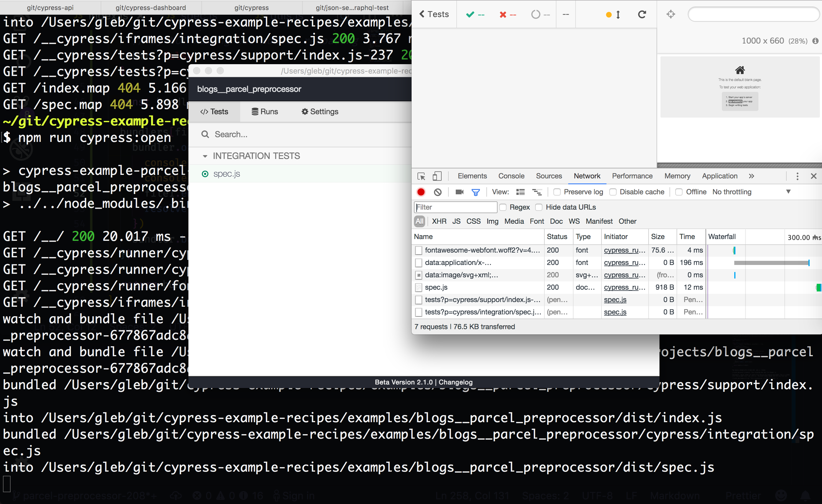This screenshot has width=822, height=504.
Task: Enable the Preserve log checkbox
Action: 557,192
